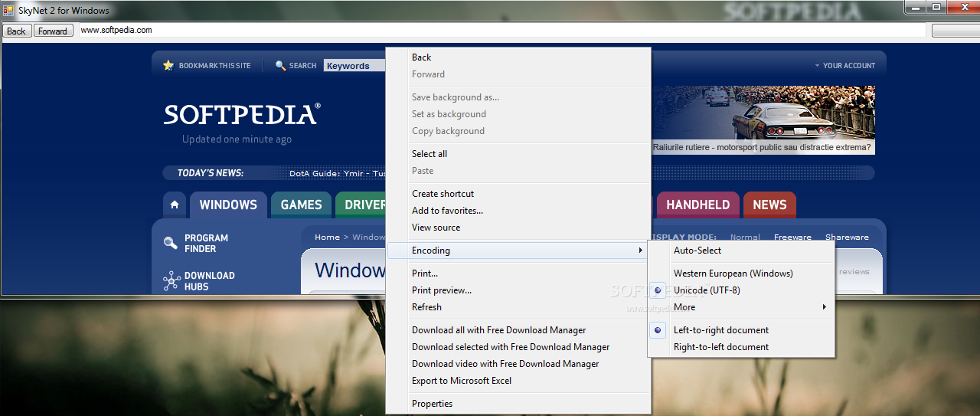
Task: Select Left-to-right document option
Action: point(741,330)
